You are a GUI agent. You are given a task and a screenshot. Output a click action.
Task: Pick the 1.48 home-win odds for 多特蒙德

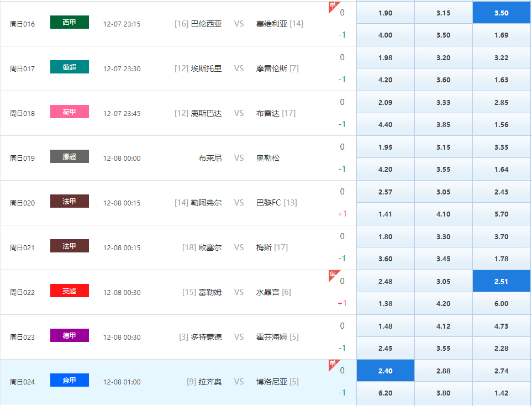tap(385, 326)
